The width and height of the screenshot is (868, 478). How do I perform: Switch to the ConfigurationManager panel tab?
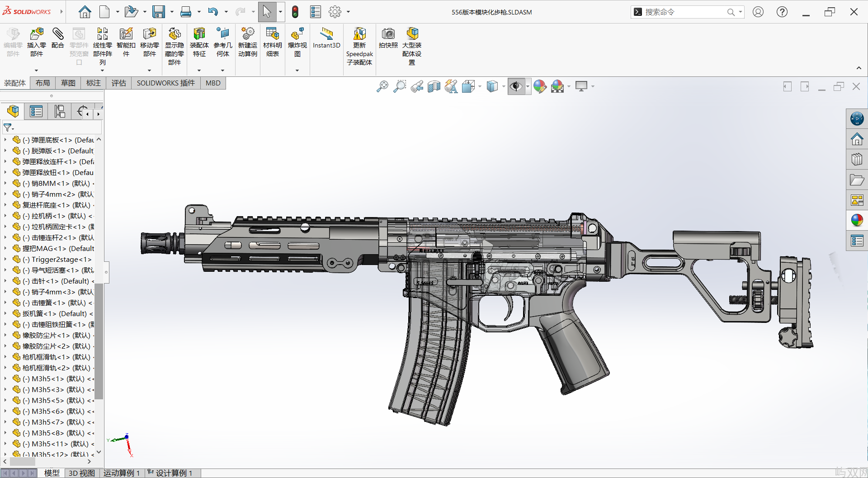pyautogui.click(x=60, y=111)
